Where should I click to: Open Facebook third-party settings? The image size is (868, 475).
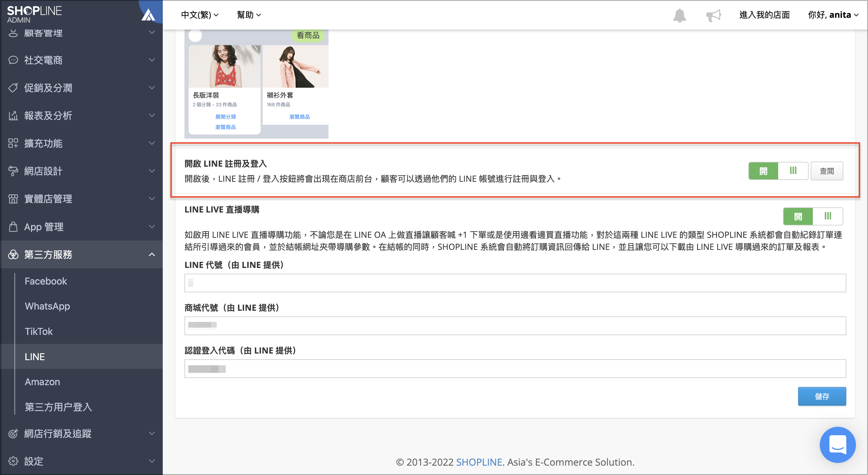(x=46, y=281)
